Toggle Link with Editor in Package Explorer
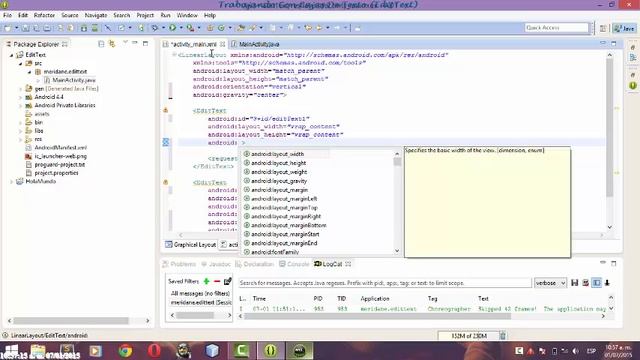 (112, 44)
